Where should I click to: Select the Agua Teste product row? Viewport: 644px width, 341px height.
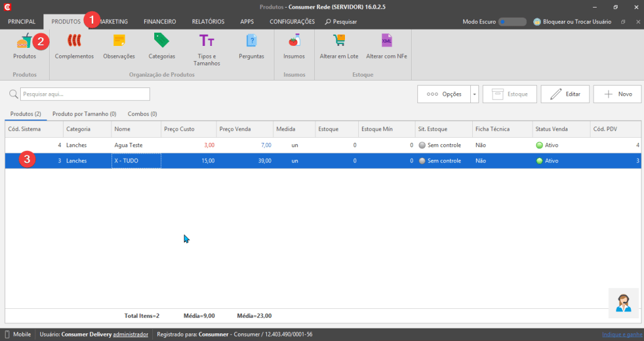pyautogui.click(x=323, y=145)
